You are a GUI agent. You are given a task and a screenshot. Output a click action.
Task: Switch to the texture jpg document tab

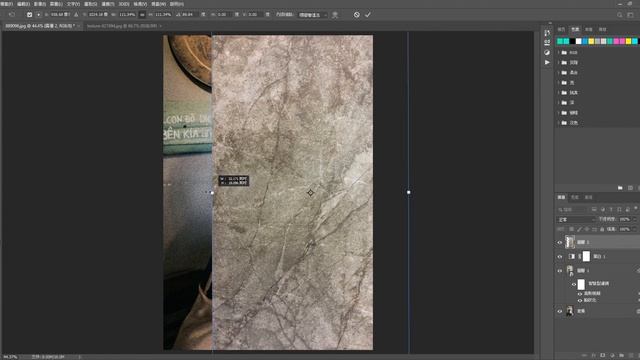pos(122,26)
